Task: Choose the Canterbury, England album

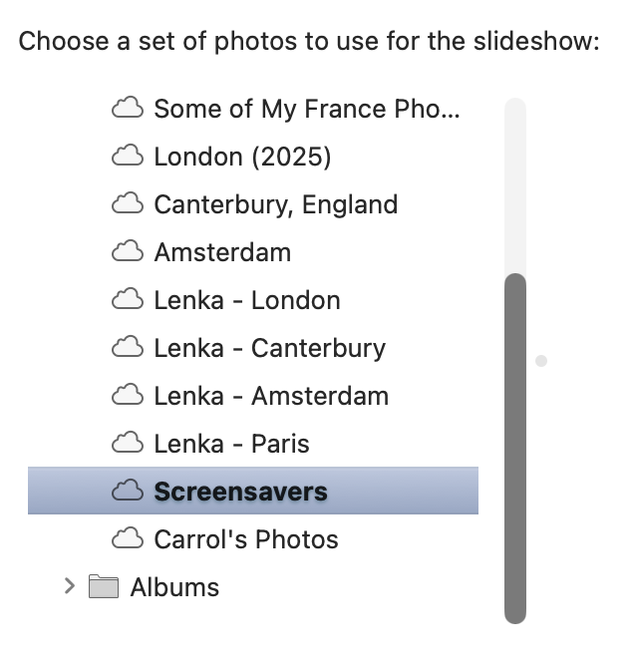Action: [275, 204]
